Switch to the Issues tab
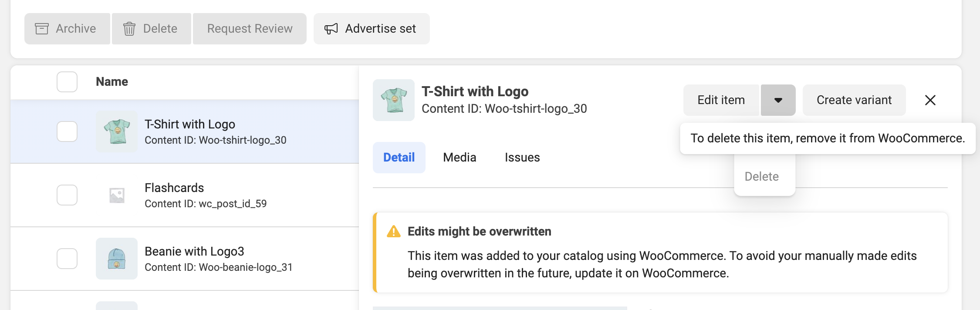The height and width of the screenshot is (310, 980). point(522,158)
